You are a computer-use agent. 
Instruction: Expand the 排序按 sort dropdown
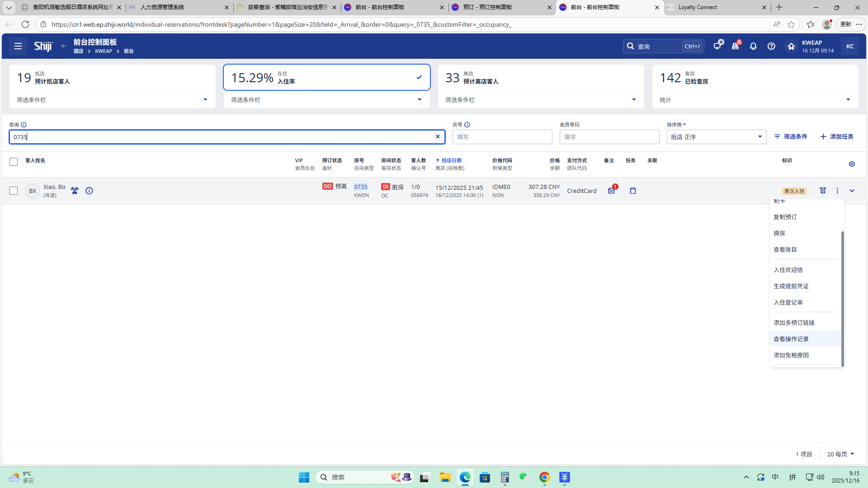tap(716, 137)
